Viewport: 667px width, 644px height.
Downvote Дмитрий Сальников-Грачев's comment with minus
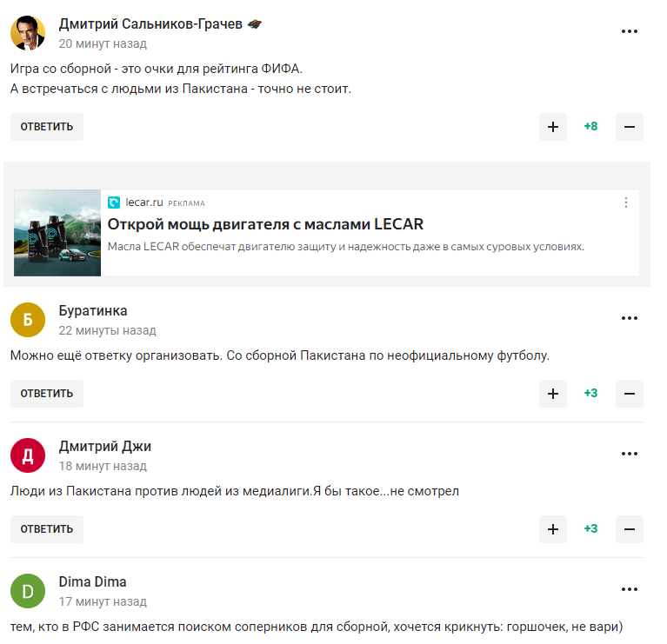pyautogui.click(x=629, y=127)
